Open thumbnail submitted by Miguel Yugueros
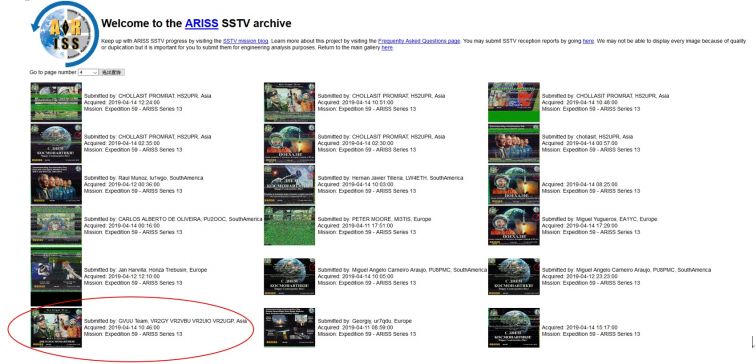This screenshot has height=364, width=756. click(x=513, y=226)
